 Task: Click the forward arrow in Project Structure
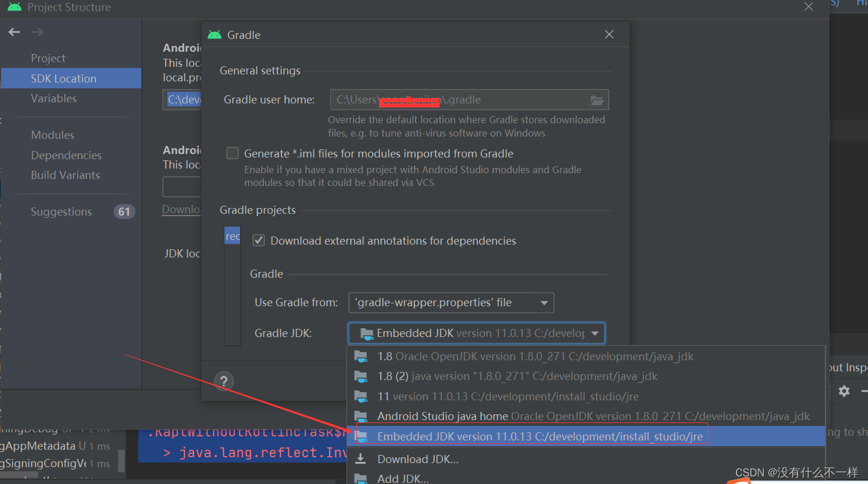[38, 32]
